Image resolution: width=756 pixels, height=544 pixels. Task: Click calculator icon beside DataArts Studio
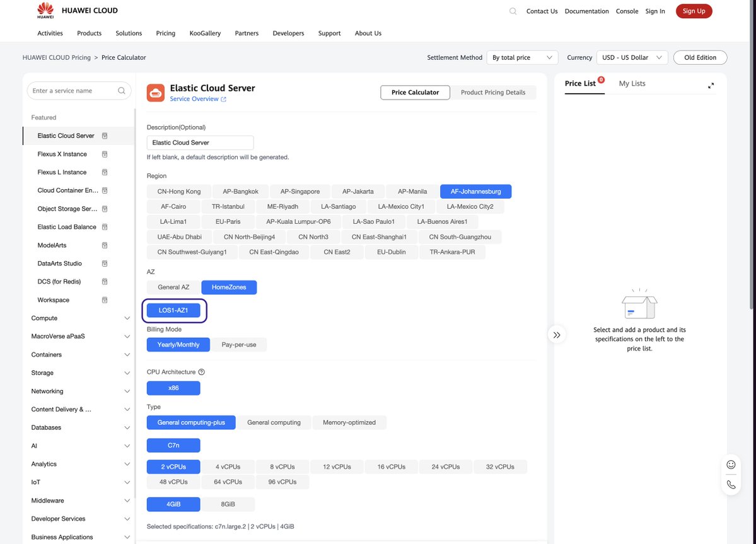click(105, 263)
